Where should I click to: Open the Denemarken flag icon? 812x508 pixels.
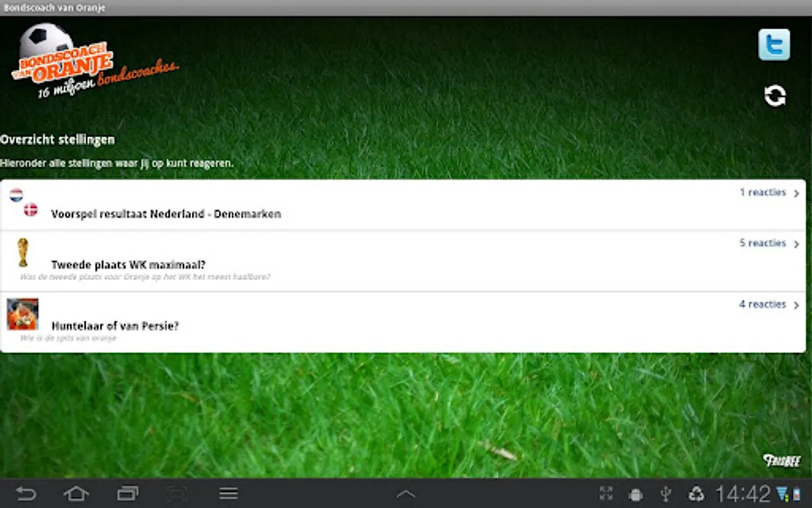click(30, 210)
